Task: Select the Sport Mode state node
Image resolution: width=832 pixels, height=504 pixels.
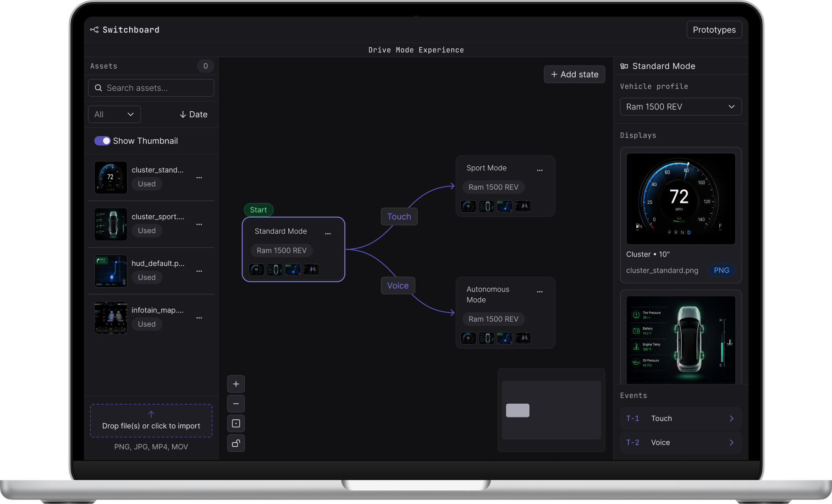Action: pos(505,186)
